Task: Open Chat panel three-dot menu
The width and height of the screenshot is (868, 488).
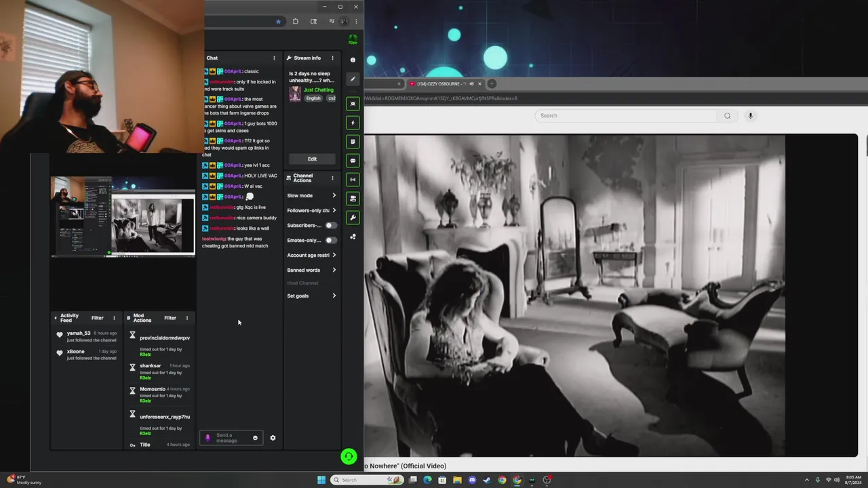Action: tap(274, 58)
